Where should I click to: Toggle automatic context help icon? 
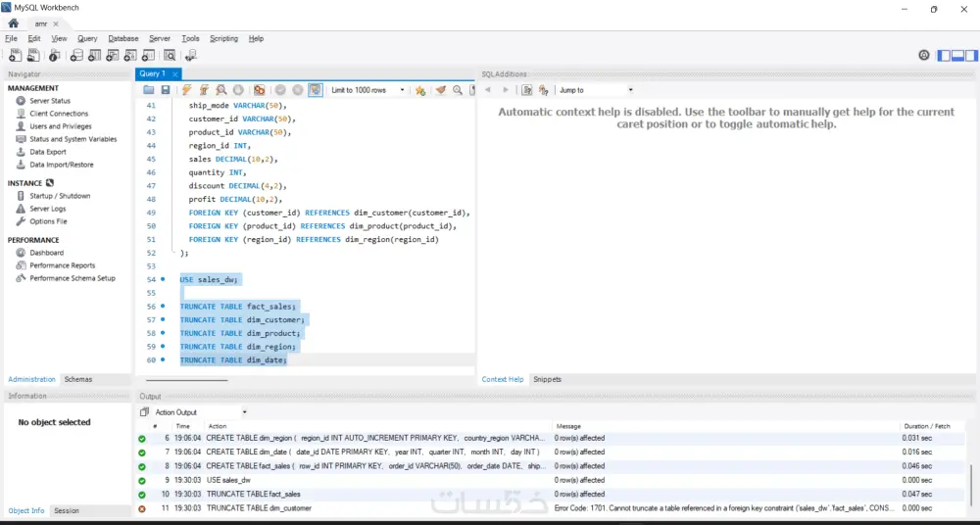[543, 90]
